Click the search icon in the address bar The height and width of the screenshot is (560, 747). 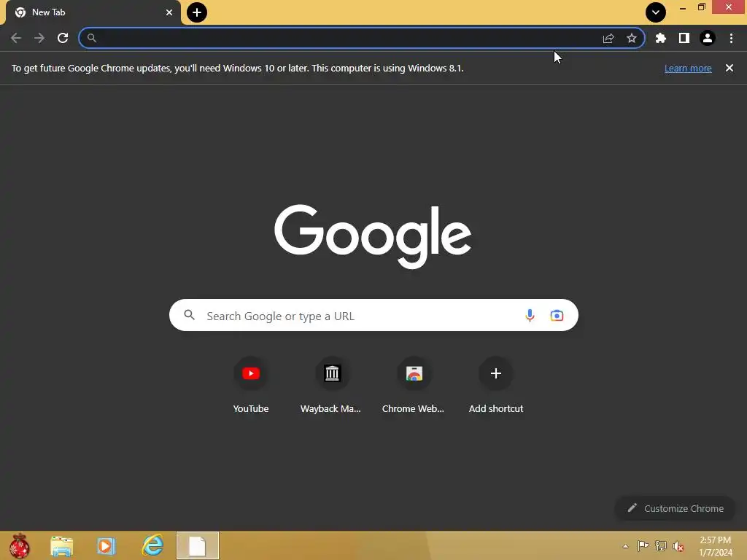tap(92, 38)
